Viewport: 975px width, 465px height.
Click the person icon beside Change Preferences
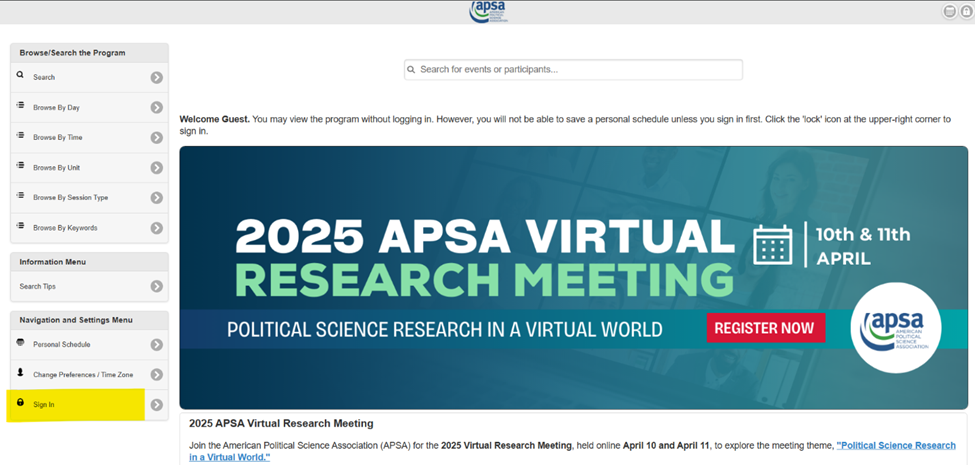pos(20,373)
